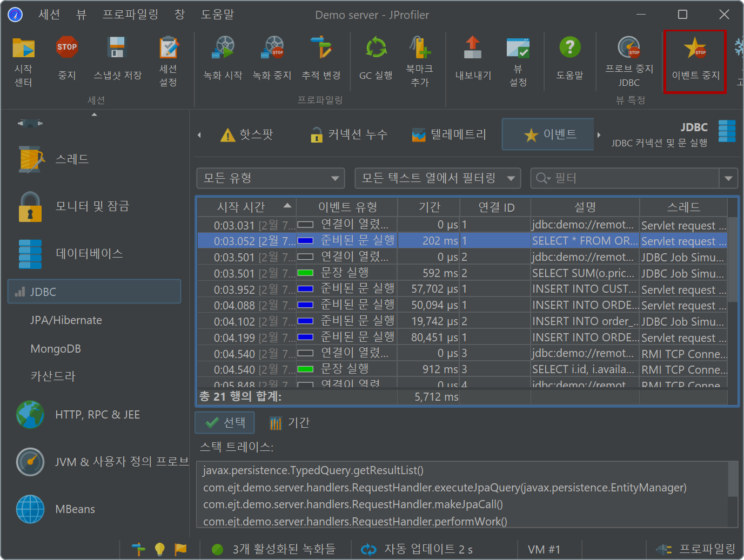Collapse sidebar upward with small arrow
The image size is (744, 560).
tap(95, 114)
